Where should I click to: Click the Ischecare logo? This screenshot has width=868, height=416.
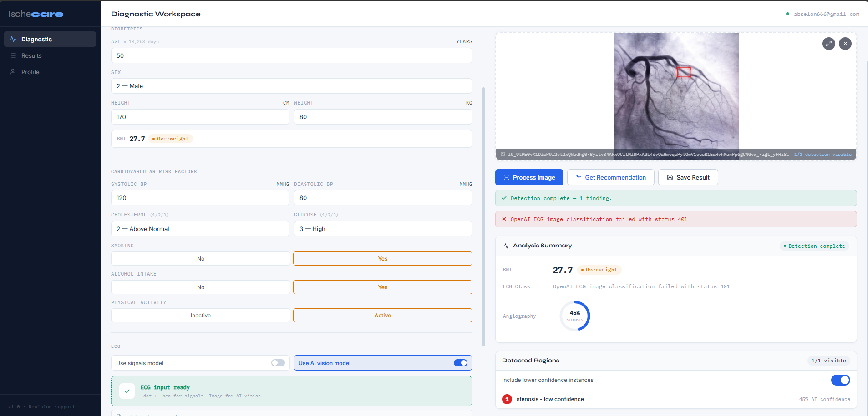[x=36, y=14]
